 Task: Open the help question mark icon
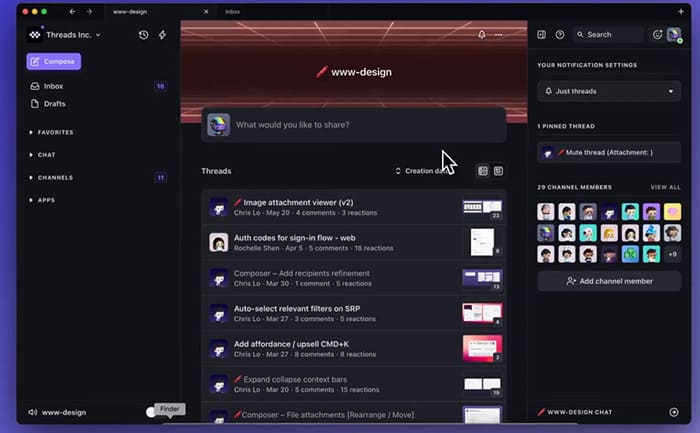(559, 34)
